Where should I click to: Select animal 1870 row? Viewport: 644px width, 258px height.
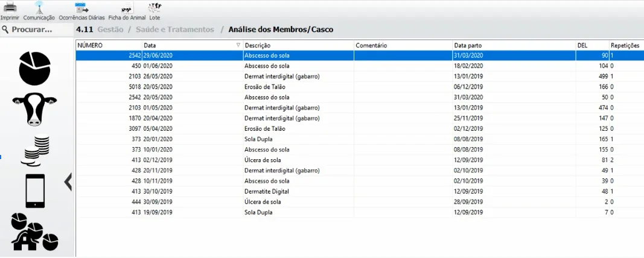coord(360,118)
